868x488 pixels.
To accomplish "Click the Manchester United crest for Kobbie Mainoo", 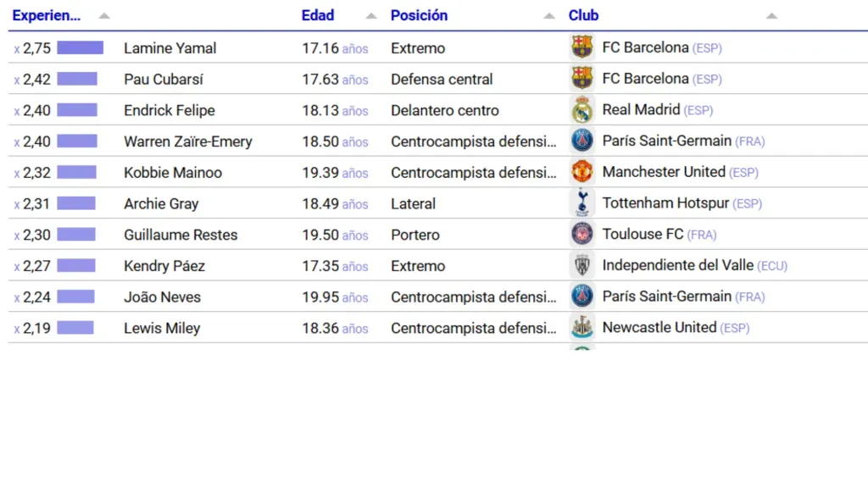I will 582,172.
